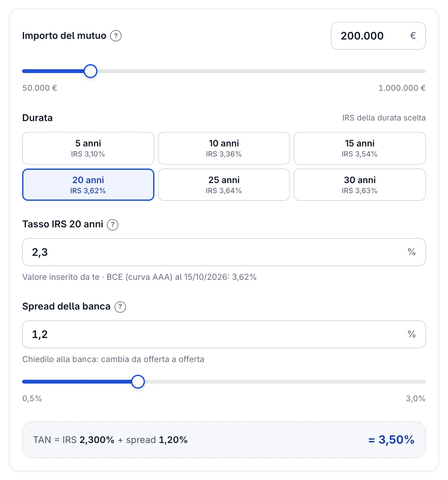
Task: Show help for Tasso IRS 20 anni
Action: (113, 225)
